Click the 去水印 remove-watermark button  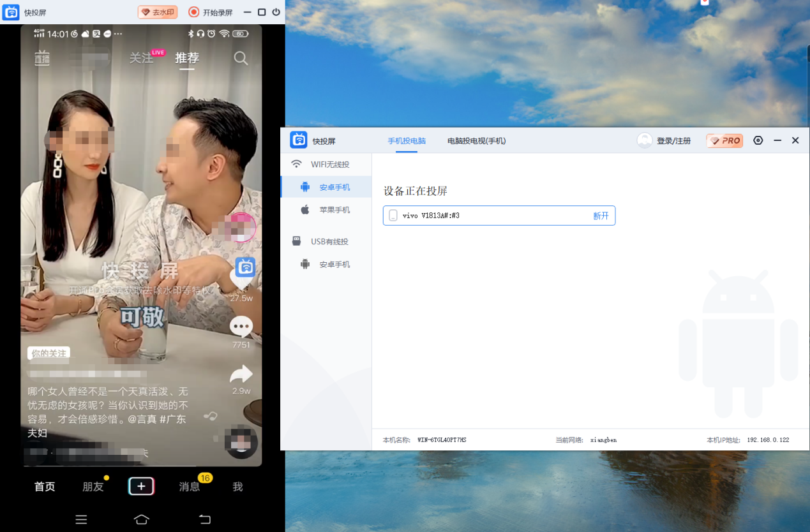click(158, 12)
